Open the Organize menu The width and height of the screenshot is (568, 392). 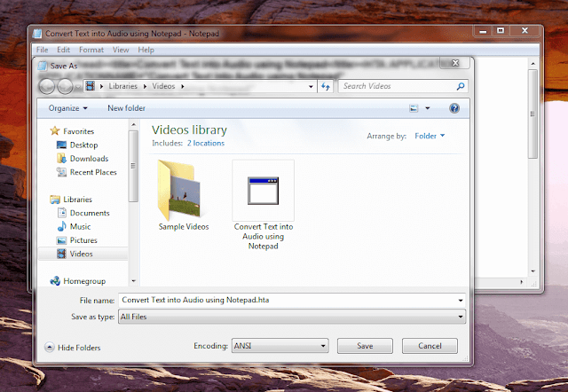(67, 108)
